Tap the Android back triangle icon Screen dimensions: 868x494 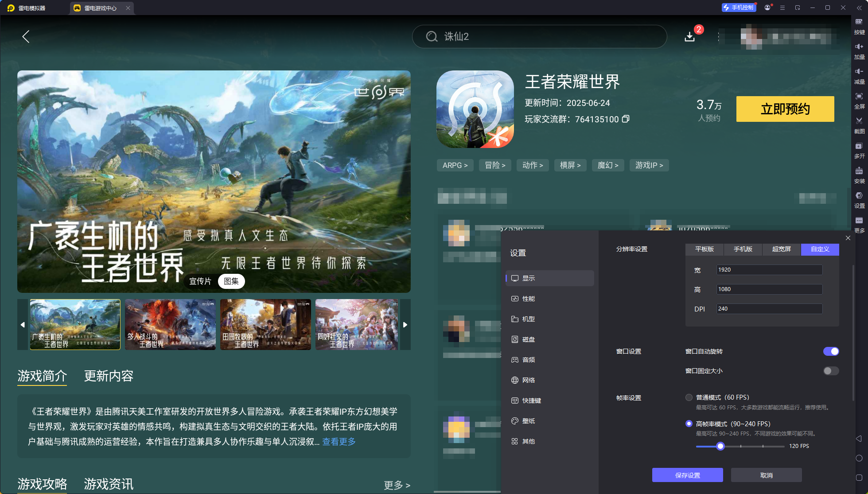pos(859,439)
